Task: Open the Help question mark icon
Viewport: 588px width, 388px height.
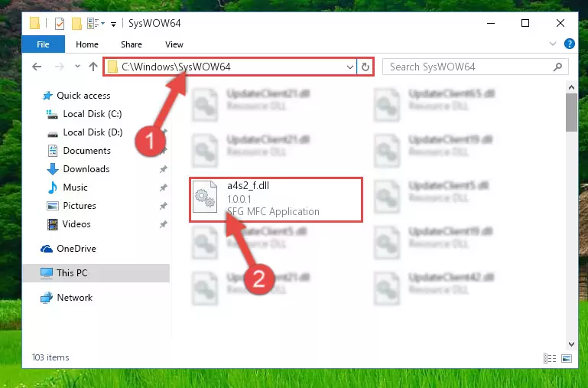Action: pyautogui.click(x=569, y=44)
